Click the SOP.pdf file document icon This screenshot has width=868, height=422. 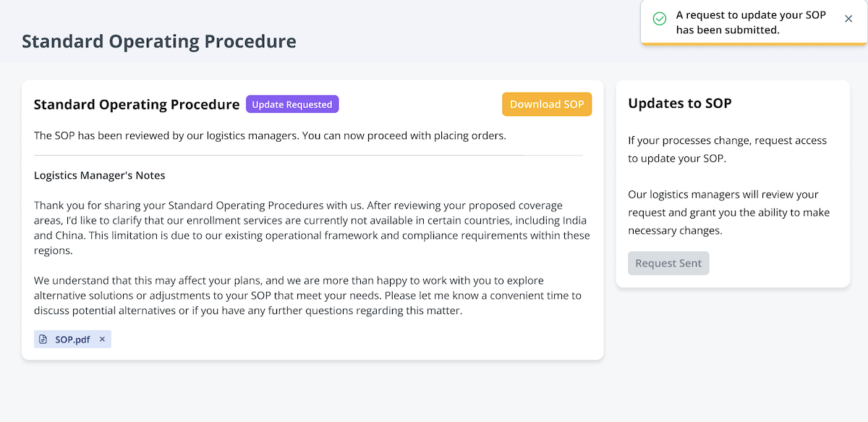(x=43, y=339)
